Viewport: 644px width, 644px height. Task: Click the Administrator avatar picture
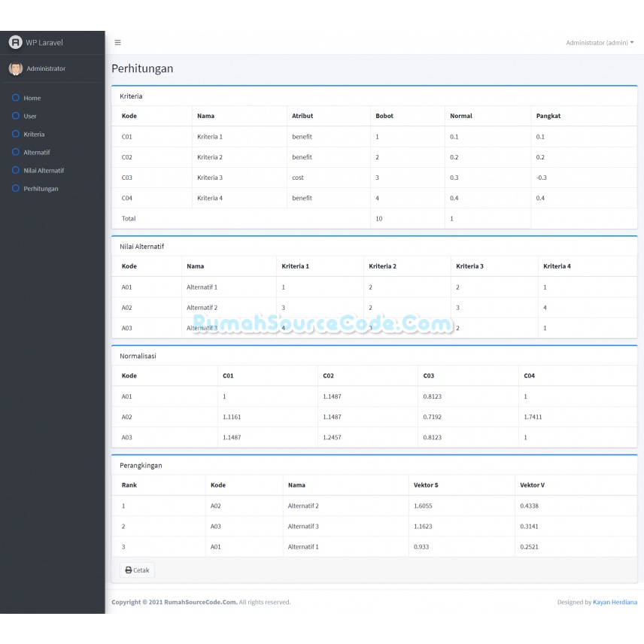coord(16,68)
